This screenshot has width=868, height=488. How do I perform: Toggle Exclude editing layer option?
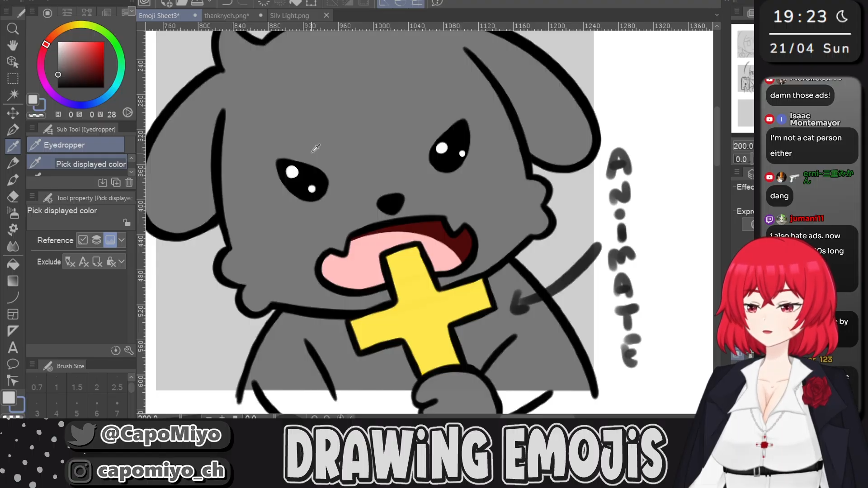[97, 262]
